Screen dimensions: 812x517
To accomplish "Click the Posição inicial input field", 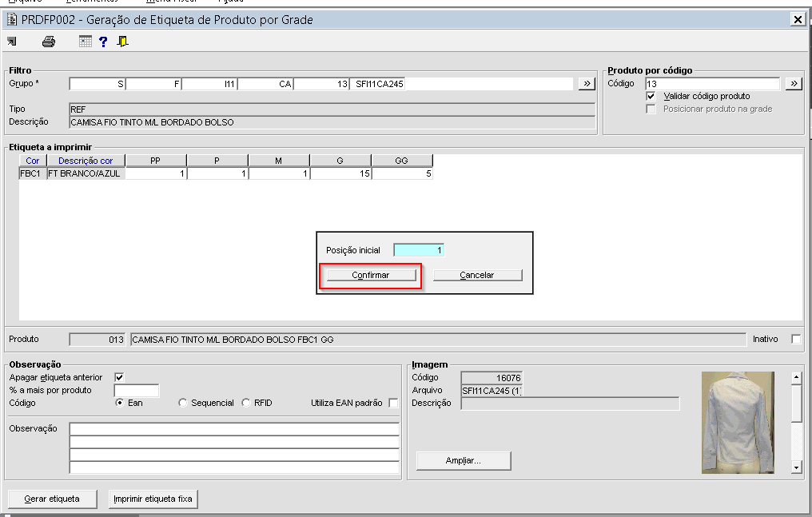I will (419, 250).
